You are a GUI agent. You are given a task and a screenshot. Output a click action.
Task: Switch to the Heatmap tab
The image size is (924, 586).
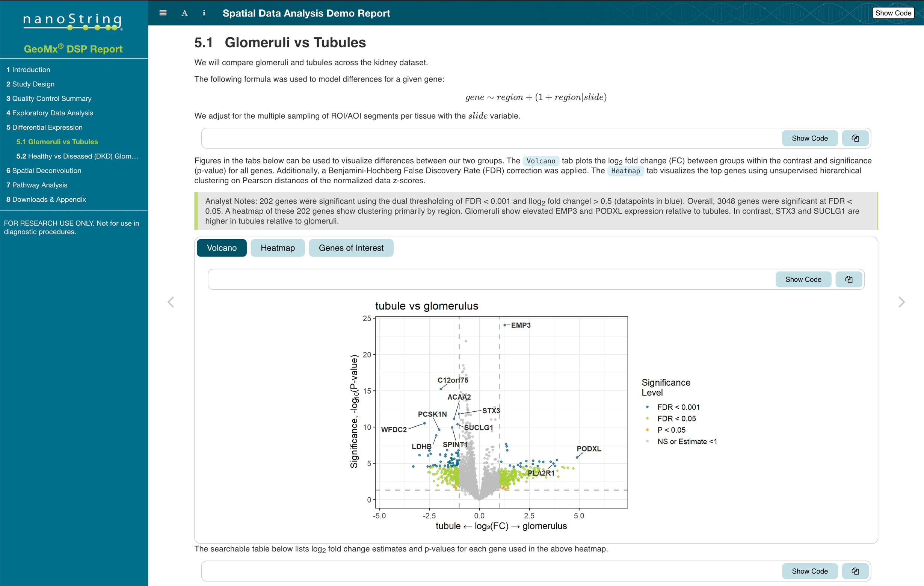tap(278, 248)
